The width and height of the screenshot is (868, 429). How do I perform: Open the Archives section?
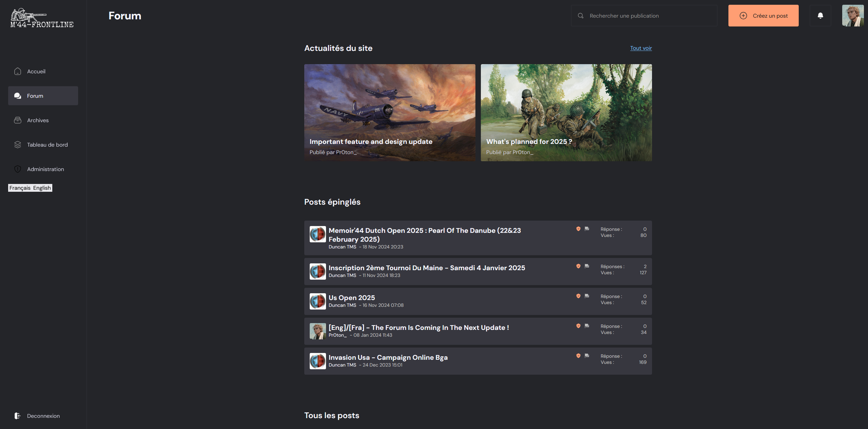38,120
